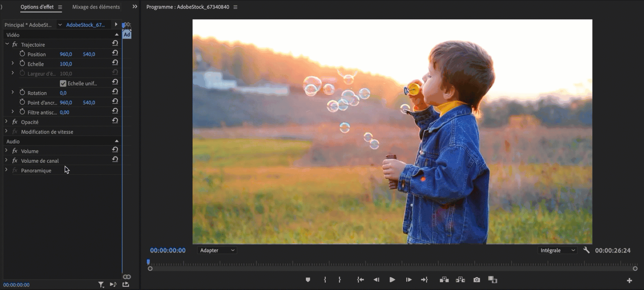Reset the Echelle uniforme checkbox row
This screenshot has height=290, width=644.
pyautogui.click(x=115, y=82)
